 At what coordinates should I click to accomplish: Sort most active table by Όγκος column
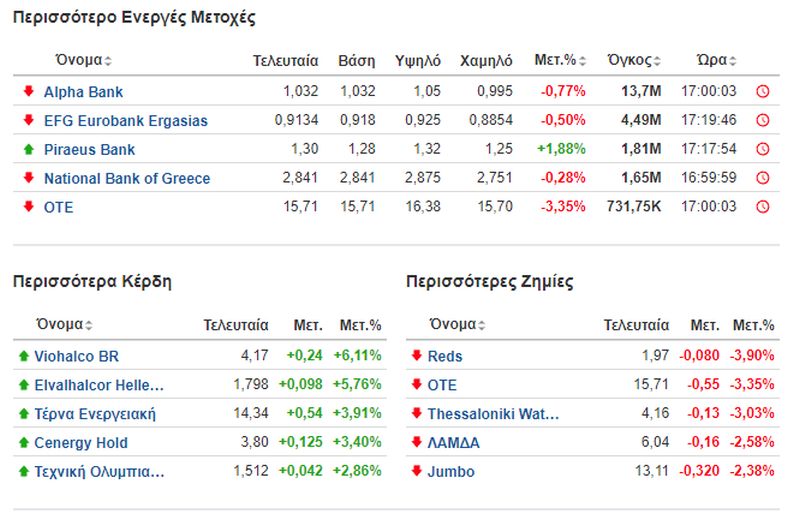[x=634, y=60]
